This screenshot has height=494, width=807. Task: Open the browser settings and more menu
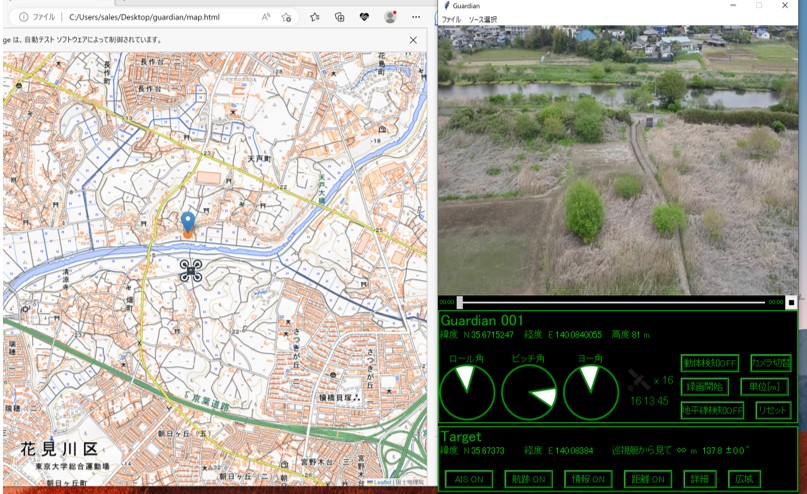pyautogui.click(x=416, y=17)
